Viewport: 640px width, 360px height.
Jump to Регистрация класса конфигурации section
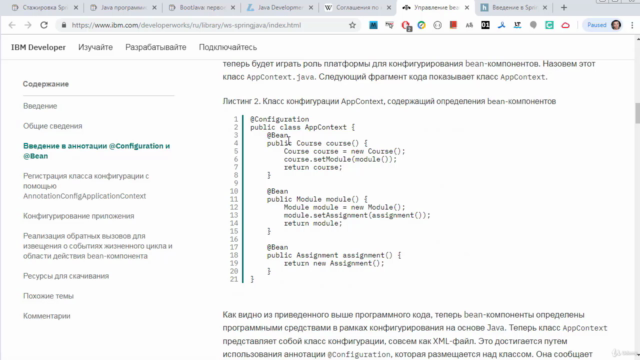tap(86, 186)
